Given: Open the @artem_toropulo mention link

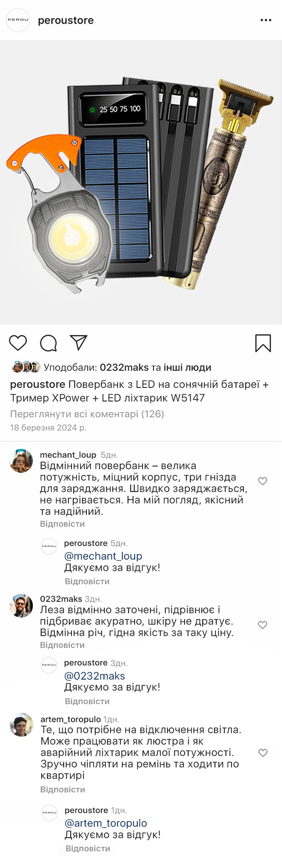Looking at the screenshot, I should 106,823.
